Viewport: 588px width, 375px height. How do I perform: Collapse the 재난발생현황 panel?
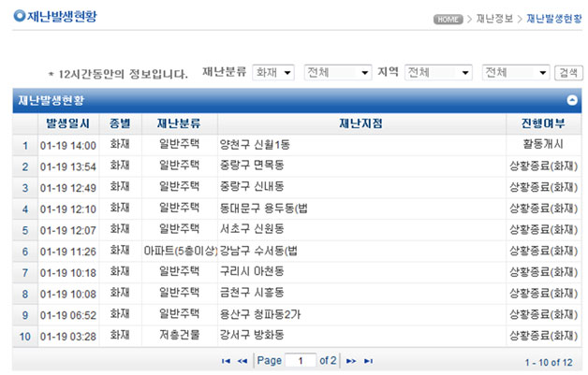(571, 99)
